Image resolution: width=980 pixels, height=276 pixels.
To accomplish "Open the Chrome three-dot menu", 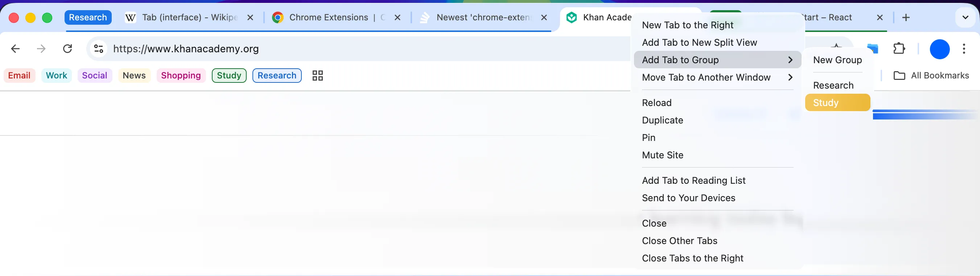I will (964, 49).
